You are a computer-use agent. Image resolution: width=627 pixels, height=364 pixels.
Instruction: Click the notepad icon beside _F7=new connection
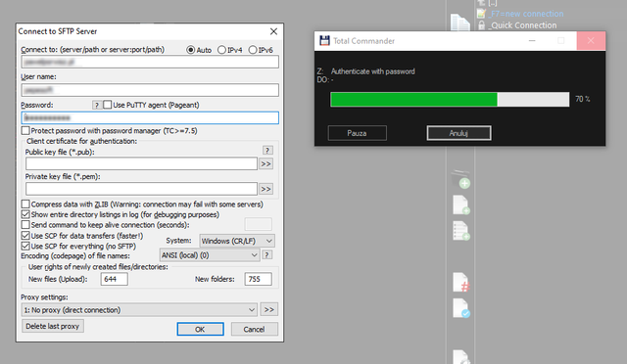click(x=481, y=14)
